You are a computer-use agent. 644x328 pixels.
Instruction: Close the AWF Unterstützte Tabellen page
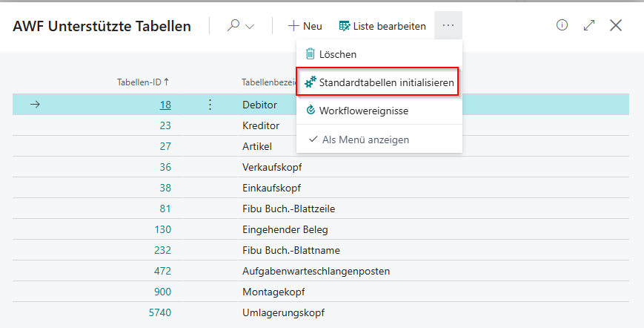pyautogui.click(x=615, y=25)
